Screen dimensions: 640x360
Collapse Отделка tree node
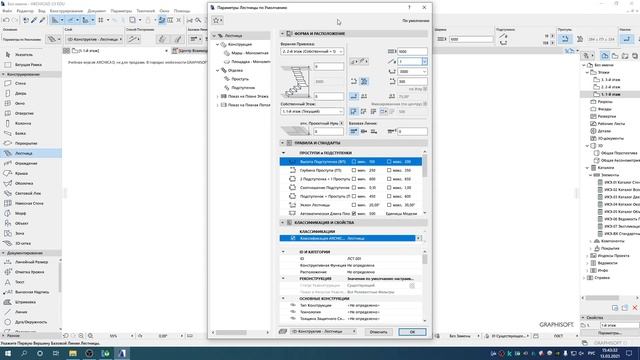[218, 71]
